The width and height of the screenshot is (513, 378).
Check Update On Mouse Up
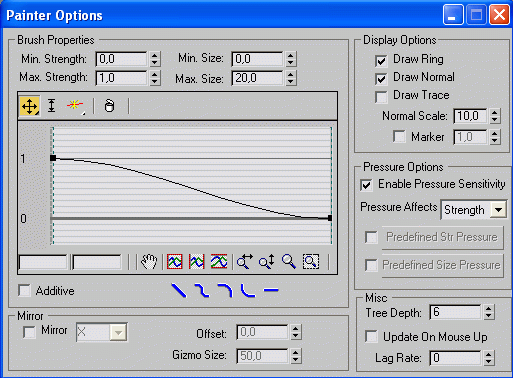[x=371, y=337]
